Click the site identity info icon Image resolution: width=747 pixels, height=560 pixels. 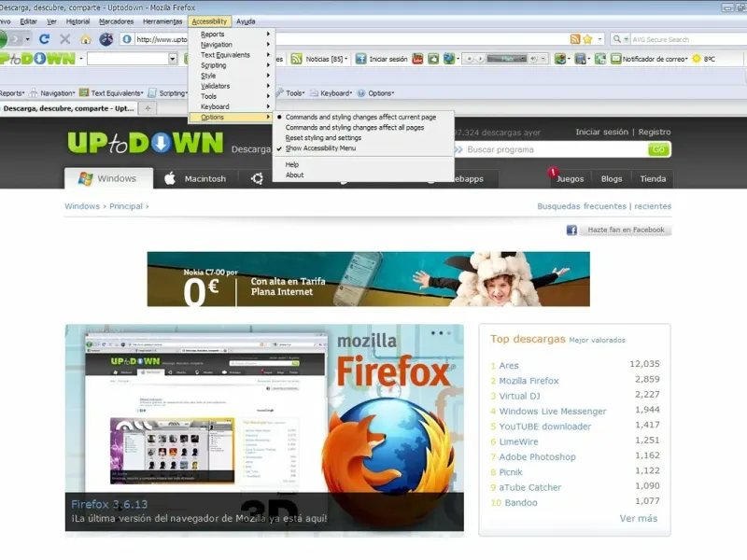[127, 39]
